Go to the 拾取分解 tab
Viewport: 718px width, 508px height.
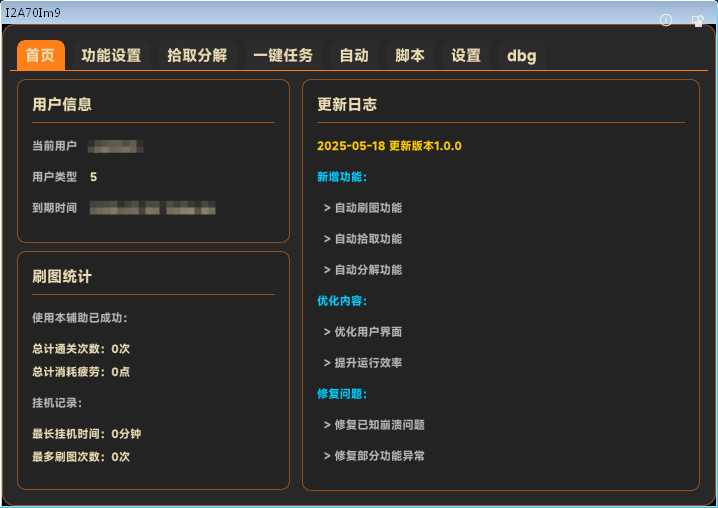tap(197, 56)
